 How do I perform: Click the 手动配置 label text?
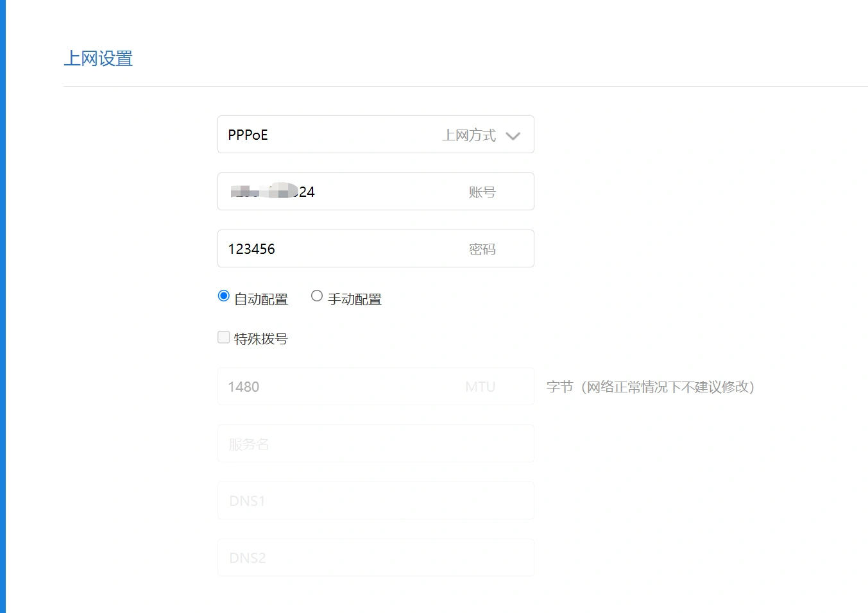(x=355, y=299)
